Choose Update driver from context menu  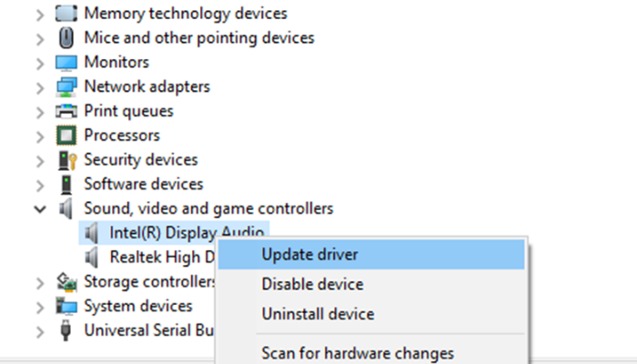coord(310,254)
